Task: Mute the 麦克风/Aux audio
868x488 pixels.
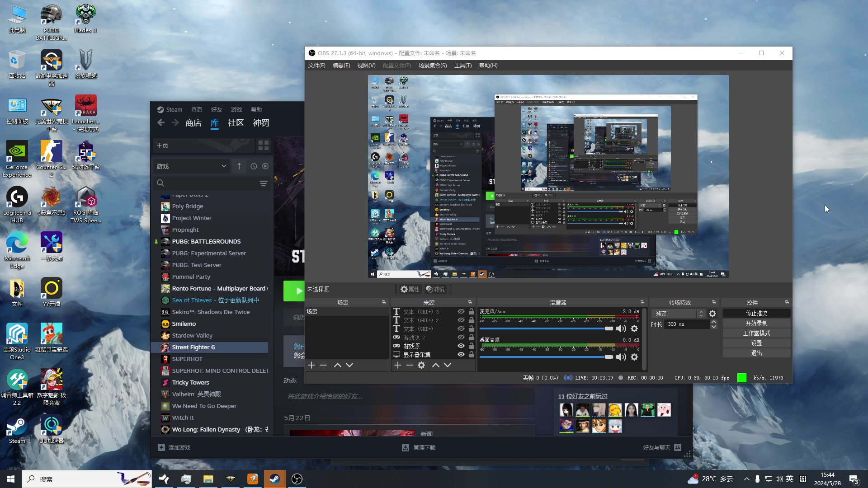Action: pos(621,328)
